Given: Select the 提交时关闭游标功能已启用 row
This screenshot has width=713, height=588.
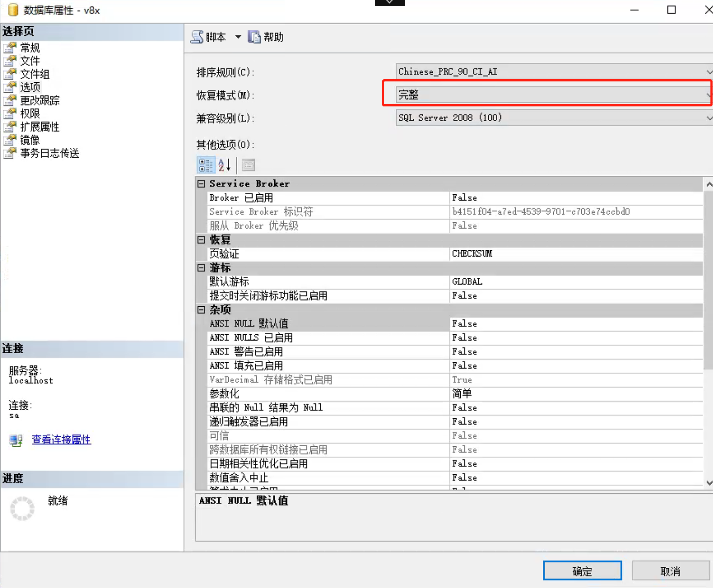Looking at the screenshot, I should click(x=455, y=296).
